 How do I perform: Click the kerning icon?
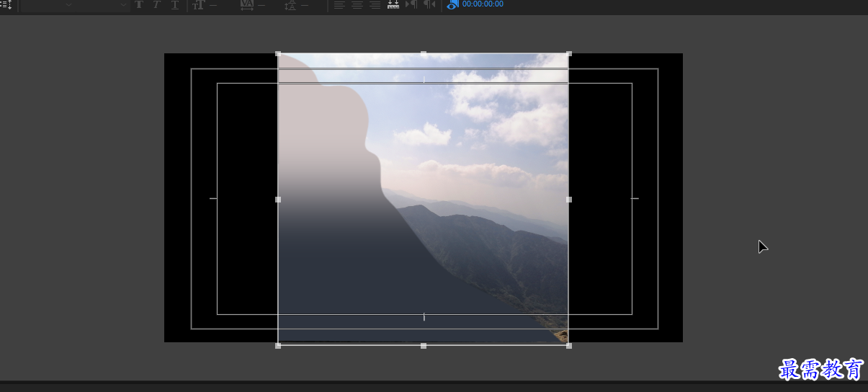(x=247, y=5)
